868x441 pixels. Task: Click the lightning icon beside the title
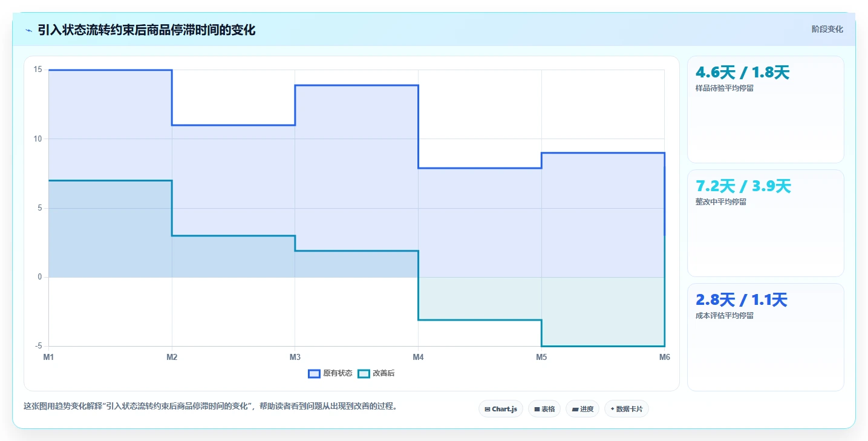(x=28, y=30)
